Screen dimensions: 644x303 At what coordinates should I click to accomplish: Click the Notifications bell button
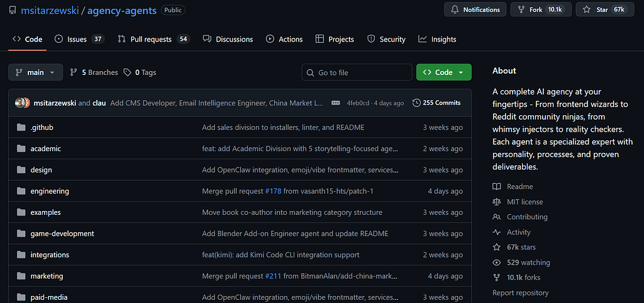pos(475,9)
